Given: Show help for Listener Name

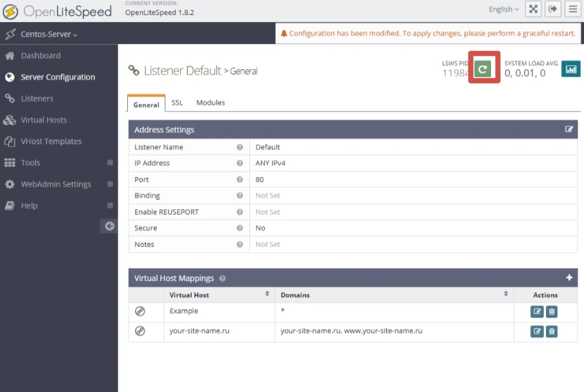Looking at the screenshot, I should 240,147.
